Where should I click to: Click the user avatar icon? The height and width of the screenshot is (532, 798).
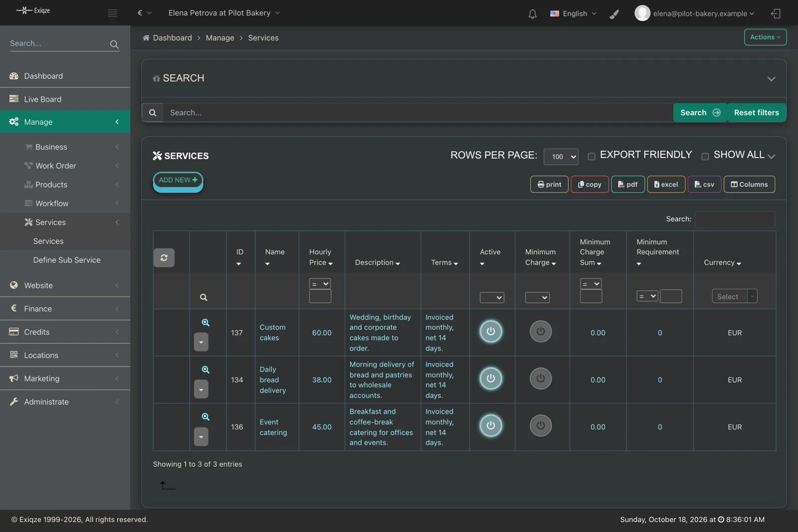point(642,13)
